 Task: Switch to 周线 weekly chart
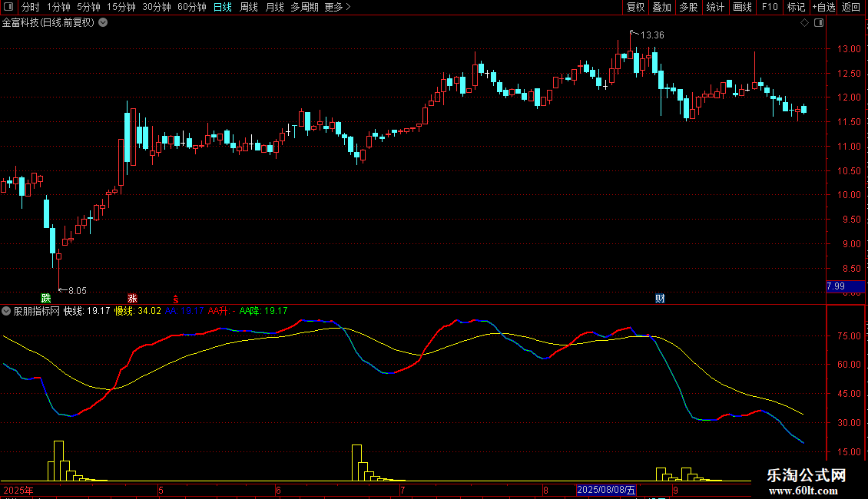coord(249,7)
